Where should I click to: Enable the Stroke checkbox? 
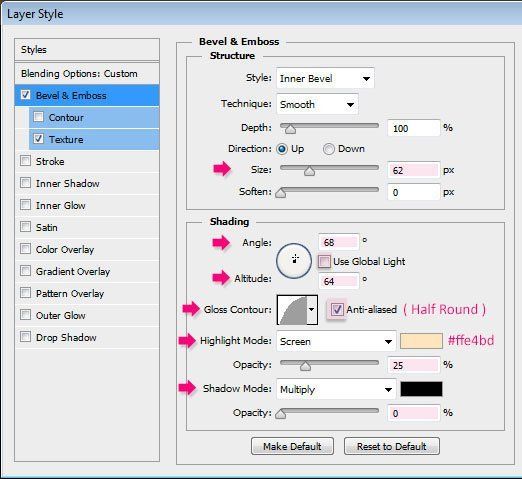point(25,161)
